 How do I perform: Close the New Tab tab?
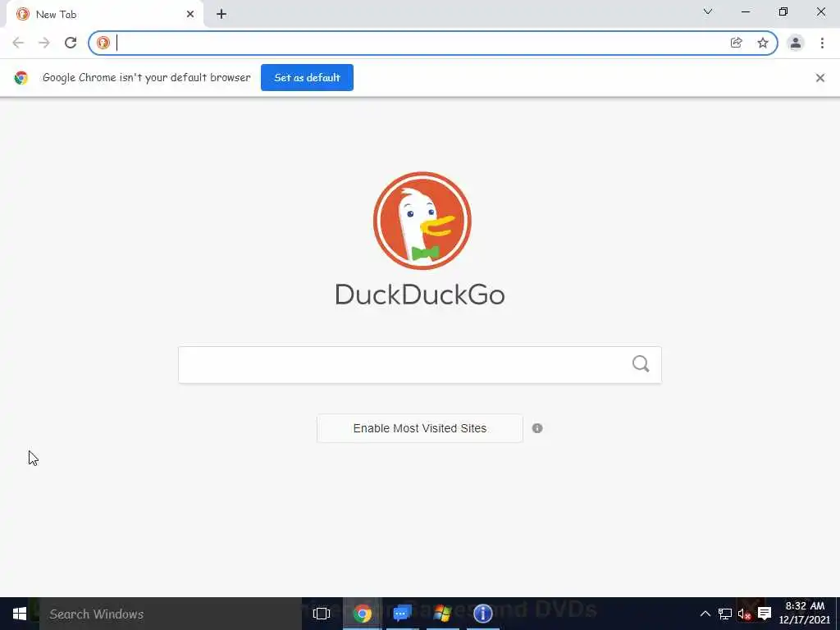point(190,15)
